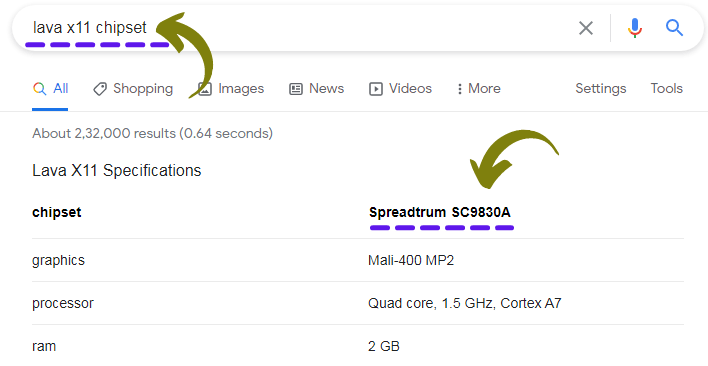Switch to the All results tab
The image size is (708, 366).
(50, 88)
